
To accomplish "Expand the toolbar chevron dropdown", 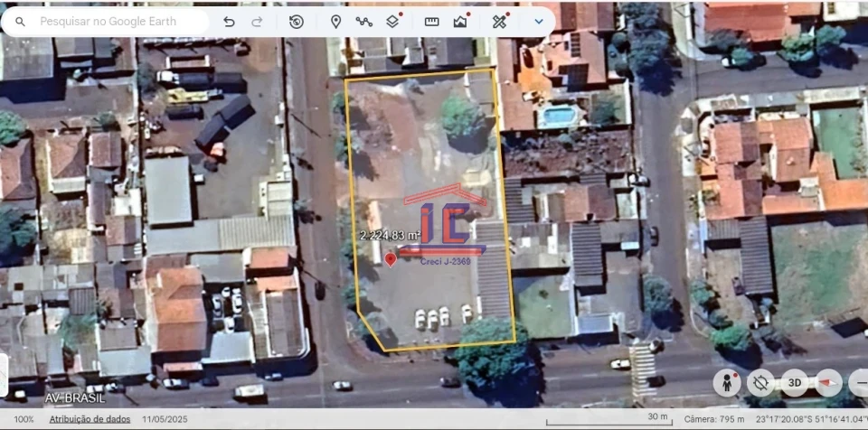I will click(x=539, y=21).
